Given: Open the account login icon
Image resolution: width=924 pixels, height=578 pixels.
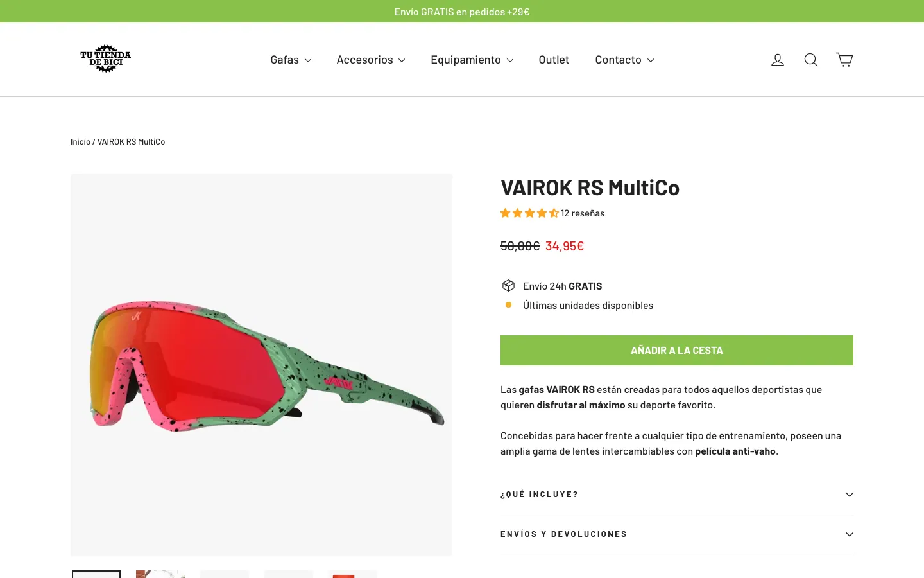Looking at the screenshot, I should [x=778, y=60].
